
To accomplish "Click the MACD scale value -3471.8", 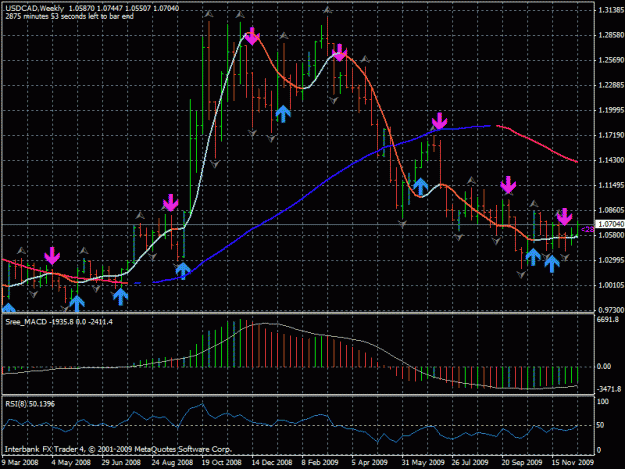I will pos(609,389).
